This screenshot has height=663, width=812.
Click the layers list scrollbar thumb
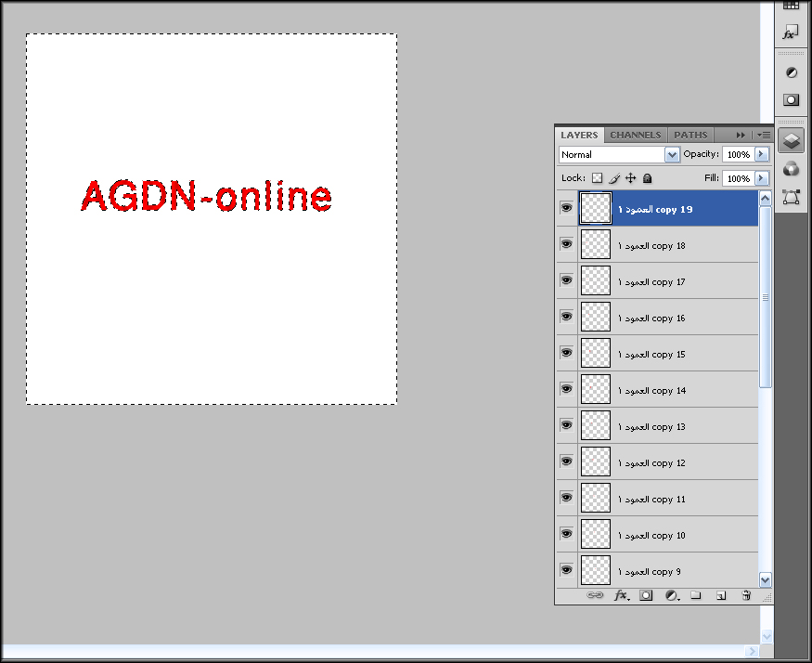coord(765,297)
